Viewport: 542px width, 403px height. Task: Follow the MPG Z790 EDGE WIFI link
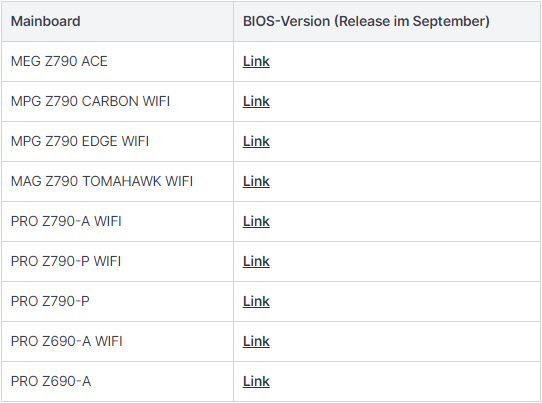[x=256, y=142]
